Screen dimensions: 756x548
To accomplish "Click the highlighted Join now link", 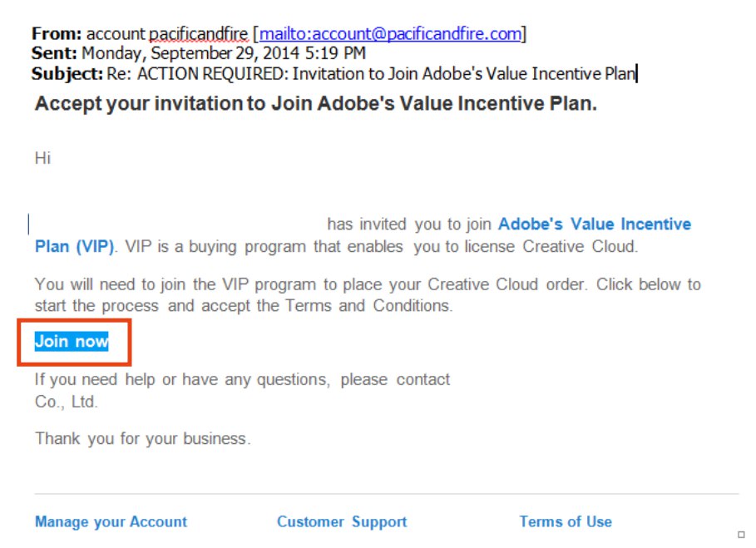I will tap(72, 341).
